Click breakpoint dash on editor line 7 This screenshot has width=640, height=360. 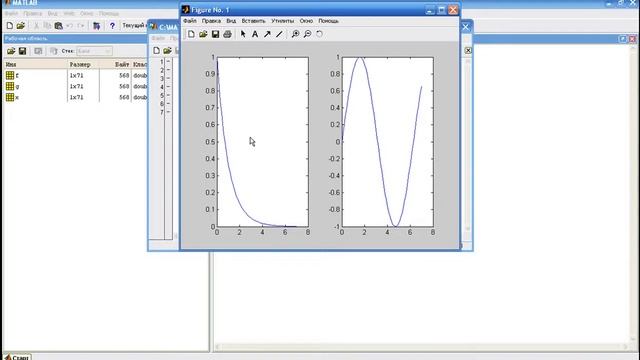click(x=168, y=112)
